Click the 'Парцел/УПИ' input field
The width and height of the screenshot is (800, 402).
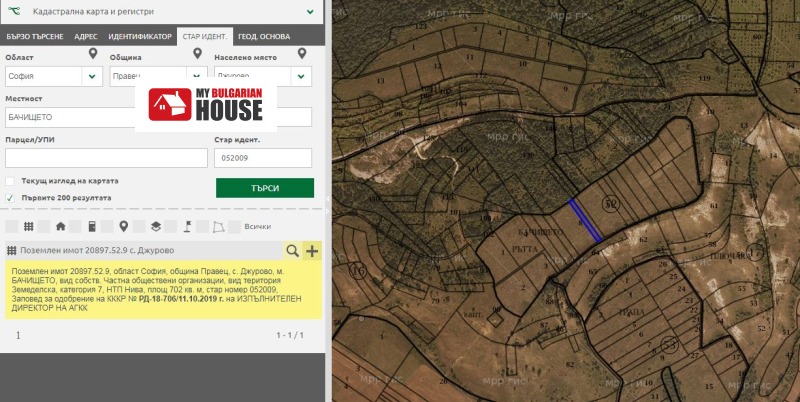point(105,158)
